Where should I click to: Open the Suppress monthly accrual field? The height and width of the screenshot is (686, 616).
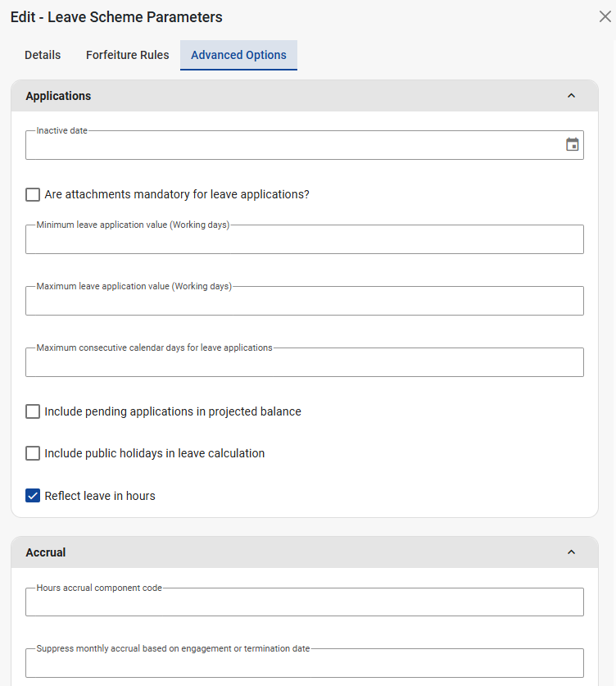point(304,663)
